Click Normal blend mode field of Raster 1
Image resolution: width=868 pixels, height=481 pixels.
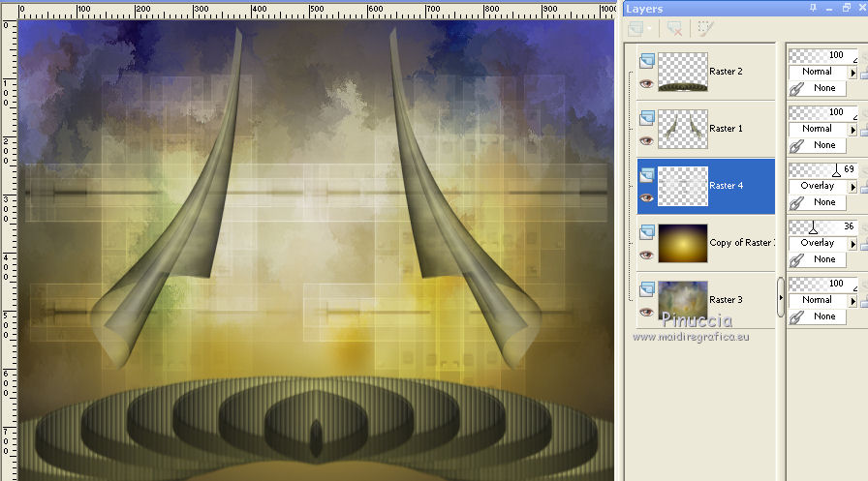point(818,129)
